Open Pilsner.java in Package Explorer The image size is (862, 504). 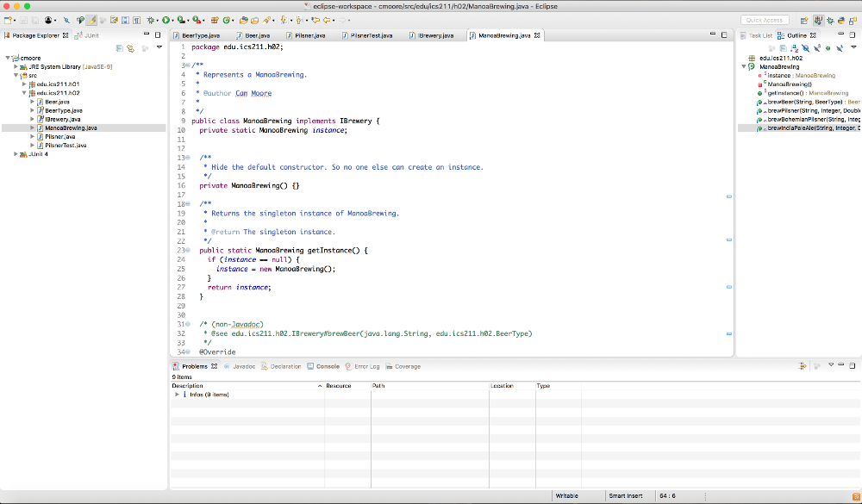click(x=59, y=136)
